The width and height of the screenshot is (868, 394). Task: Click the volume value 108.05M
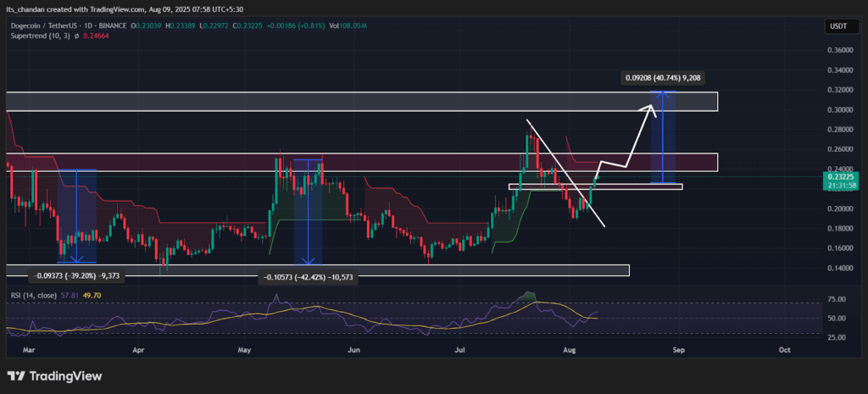pyautogui.click(x=354, y=26)
